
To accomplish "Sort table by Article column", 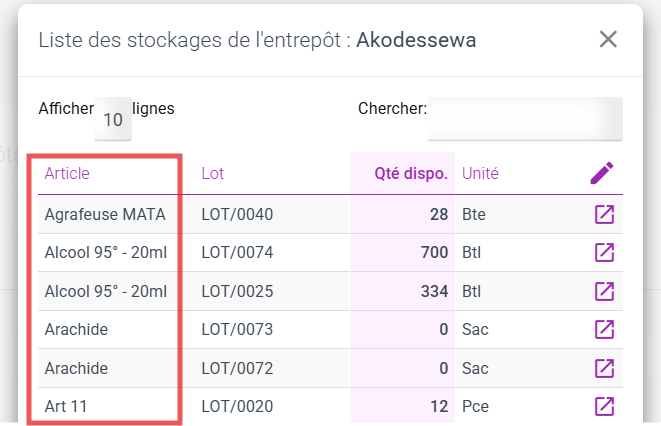I will point(67,173).
